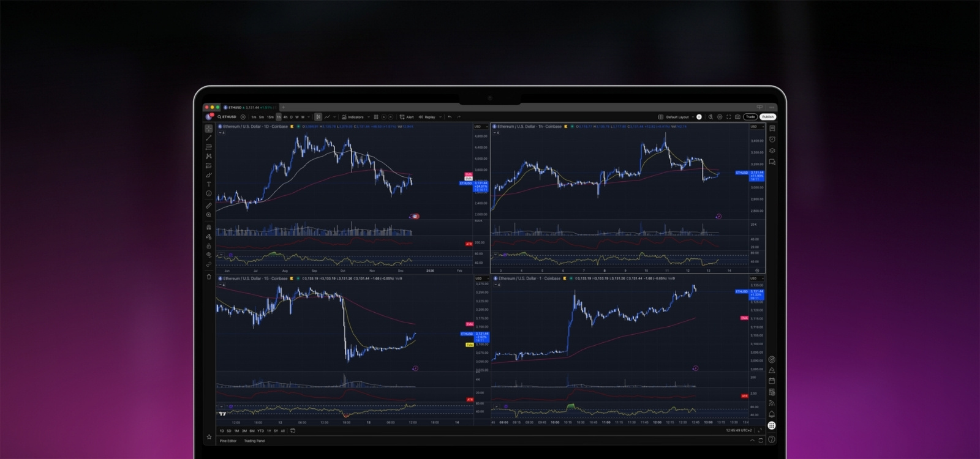Screen dimensions: 980x459
Task: Toggle lock all drawings
Action: pyautogui.click(x=208, y=246)
